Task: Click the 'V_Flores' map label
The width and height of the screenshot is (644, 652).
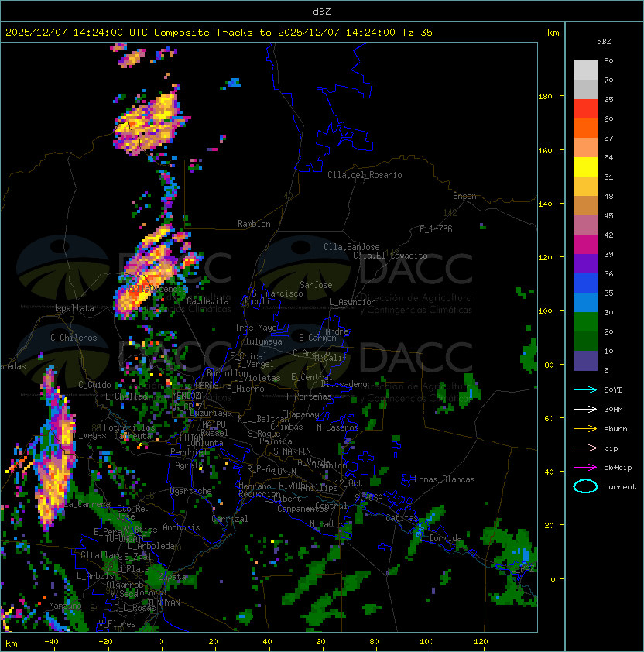Action: pyautogui.click(x=117, y=624)
